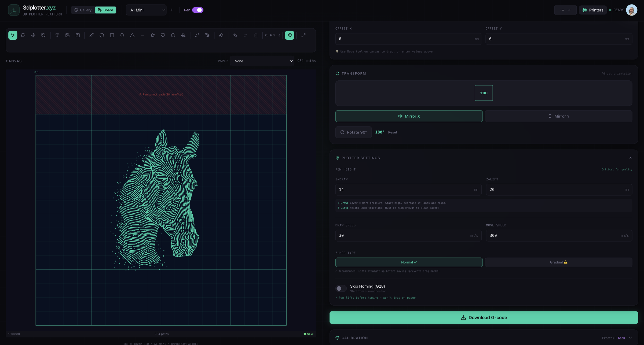Click the Koch fractal label
The image size is (644, 345).
click(x=621, y=338)
